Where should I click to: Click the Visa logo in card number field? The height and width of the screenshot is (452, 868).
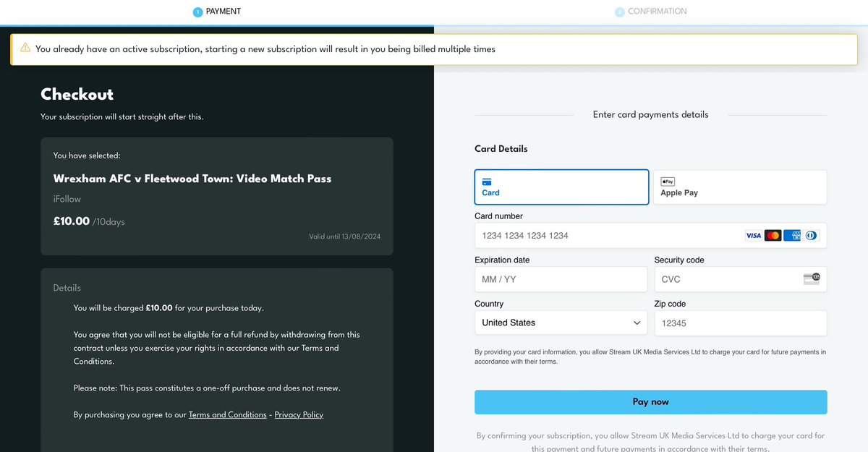[753, 236]
